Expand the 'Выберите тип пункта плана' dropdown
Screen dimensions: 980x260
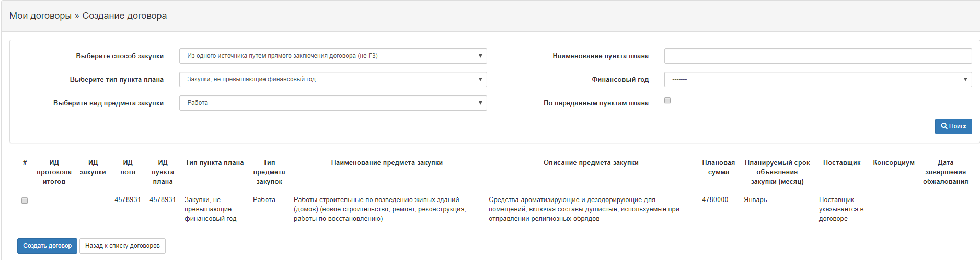tap(332, 79)
